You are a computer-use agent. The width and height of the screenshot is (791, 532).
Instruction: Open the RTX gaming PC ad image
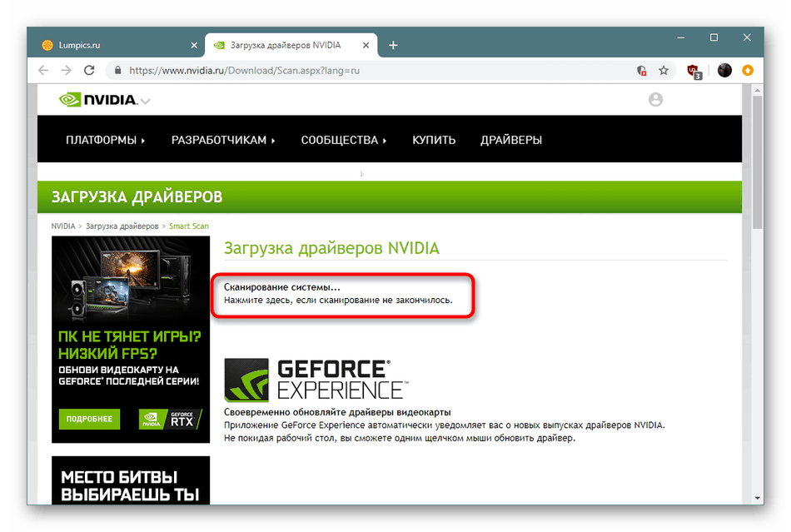click(x=131, y=340)
